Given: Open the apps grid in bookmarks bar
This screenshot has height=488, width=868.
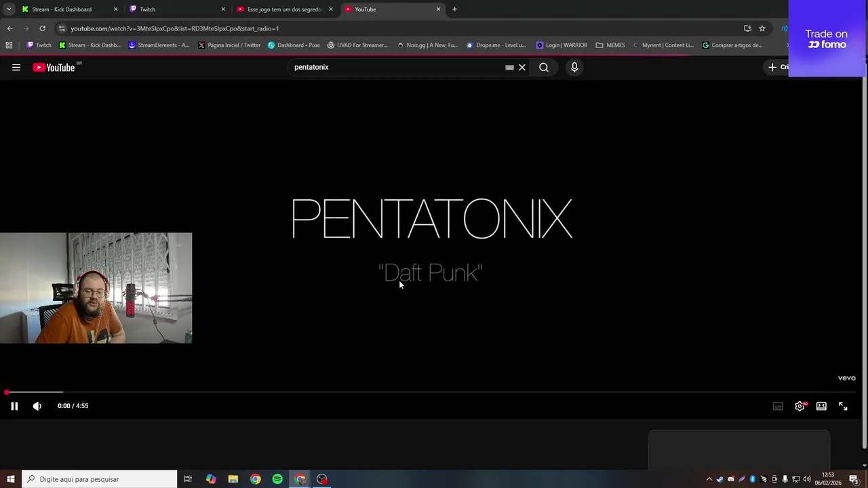Looking at the screenshot, I should (x=9, y=45).
